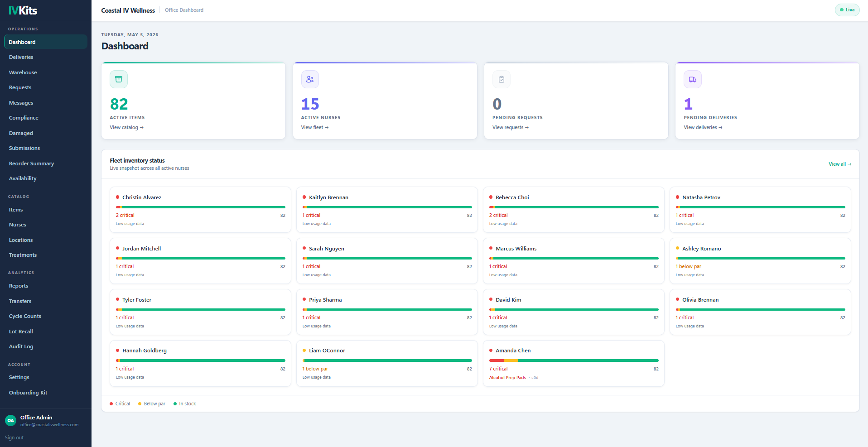Viewport: 868px width, 447px height.
Task: Click Tyler Foster name
Action: [x=137, y=300]
